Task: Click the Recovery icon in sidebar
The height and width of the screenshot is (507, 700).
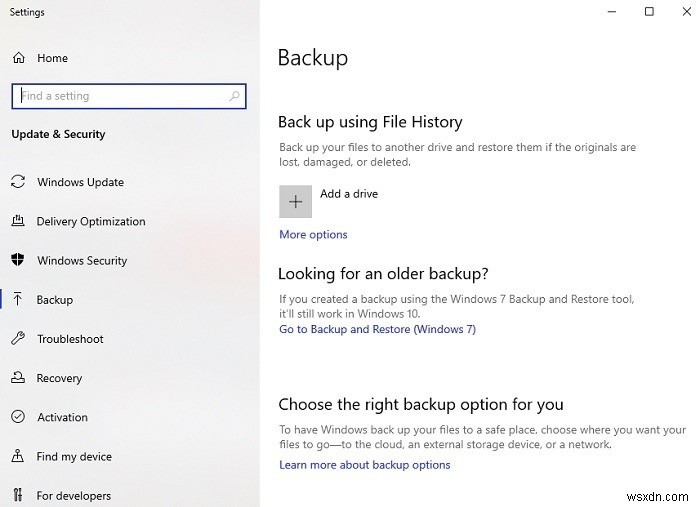Action: pos(18,377)
